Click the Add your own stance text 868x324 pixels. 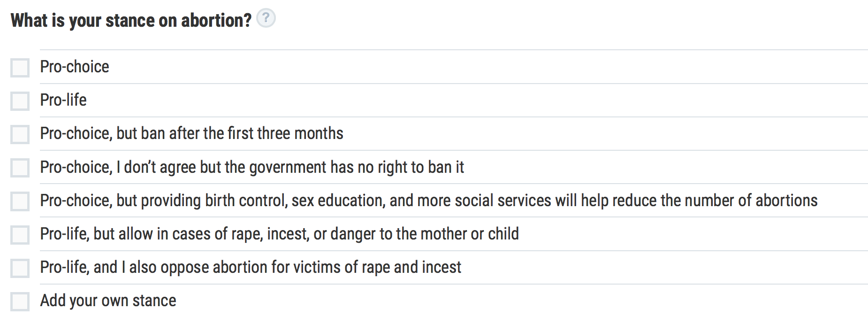coord(108,301)
